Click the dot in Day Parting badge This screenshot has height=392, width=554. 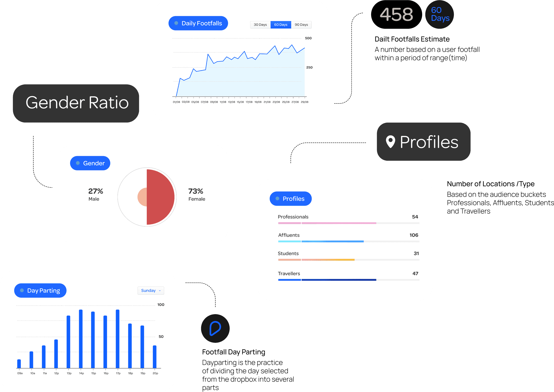click(x=22, y=290)
